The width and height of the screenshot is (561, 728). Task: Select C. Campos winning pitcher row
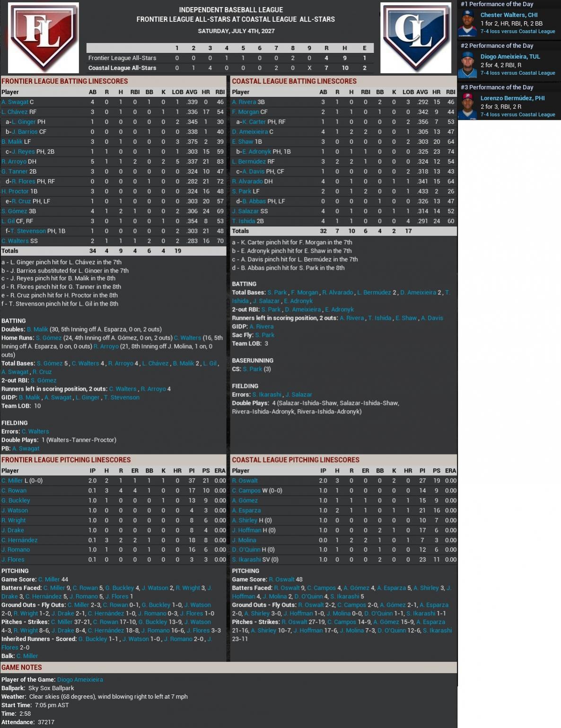tap(344, 491)
